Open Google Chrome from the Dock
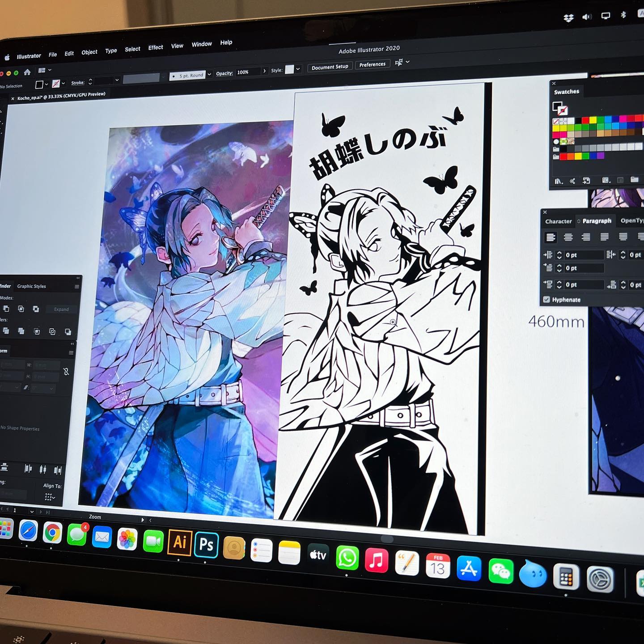The height and width of the screenshot is (644, 644). (x=52, y=533)
